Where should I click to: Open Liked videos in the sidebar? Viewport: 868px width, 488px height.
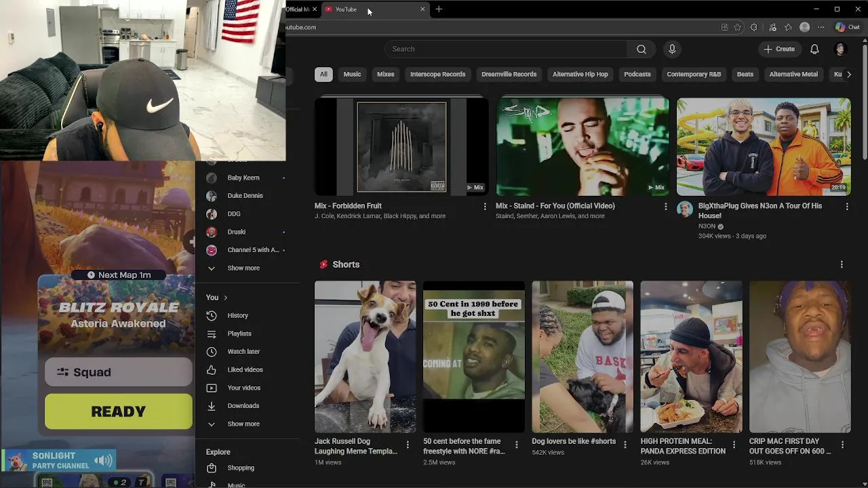pyautogui.click(x=245, y=369)
